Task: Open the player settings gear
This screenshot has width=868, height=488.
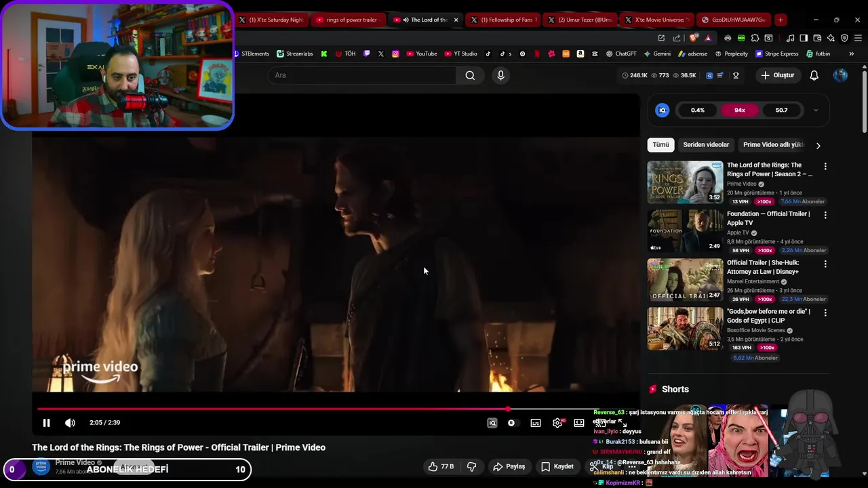Action: tap(557, 423)
